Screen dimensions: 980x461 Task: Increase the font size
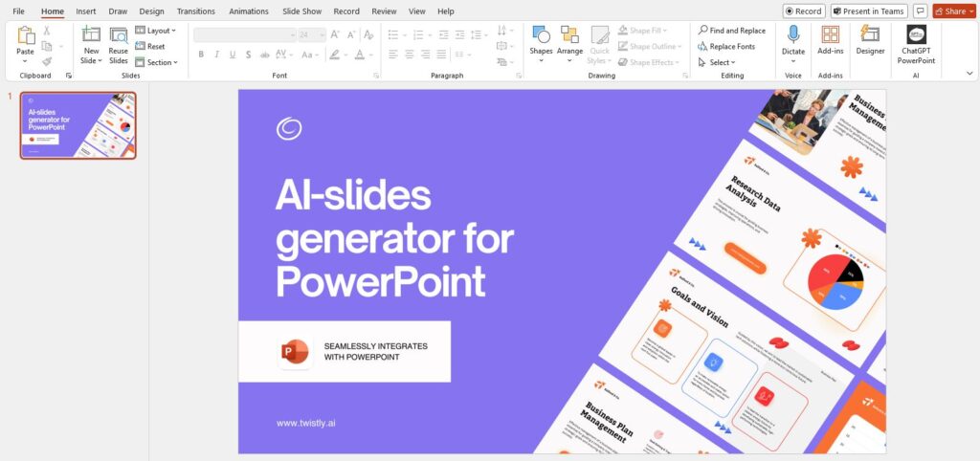335,35
